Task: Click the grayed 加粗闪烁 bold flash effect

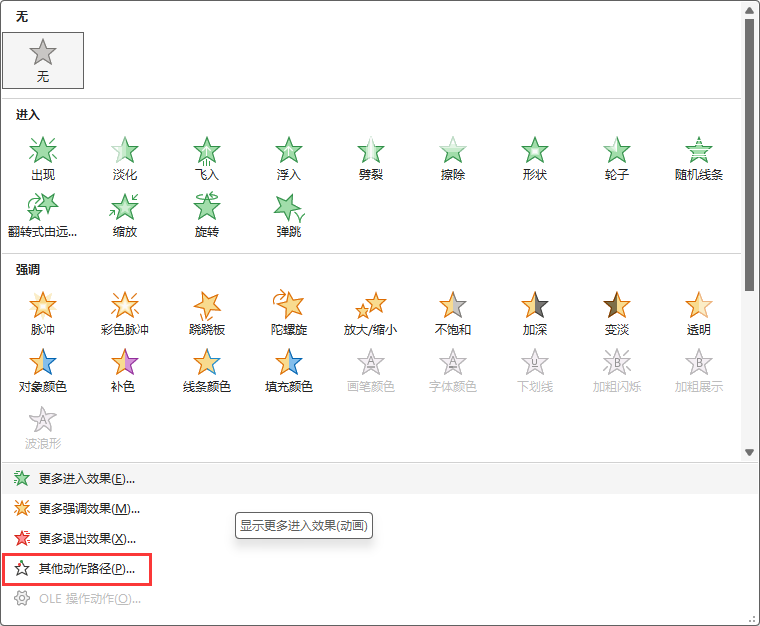Action: (617, 371)
